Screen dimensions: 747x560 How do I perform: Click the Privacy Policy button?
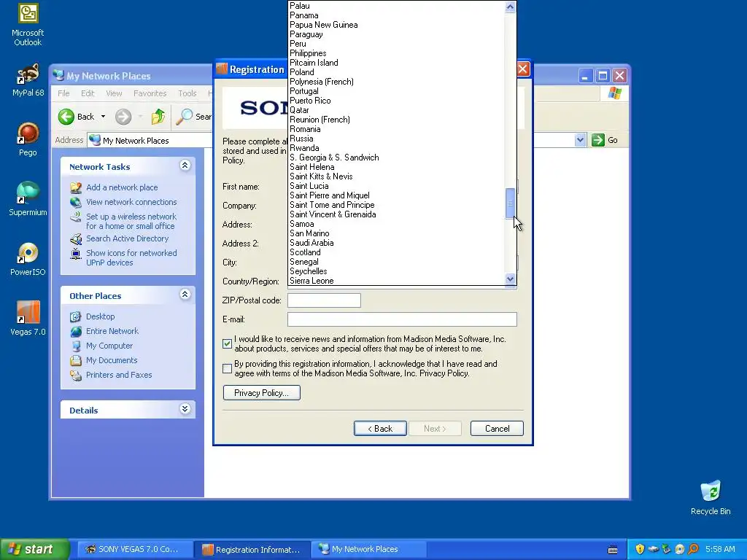click(262, 393)
